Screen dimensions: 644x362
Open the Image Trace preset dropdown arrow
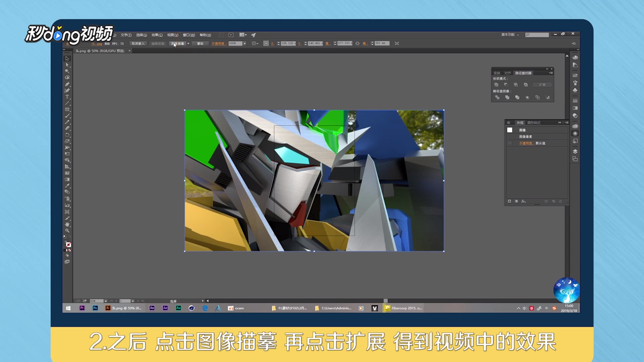coord(188,44)
